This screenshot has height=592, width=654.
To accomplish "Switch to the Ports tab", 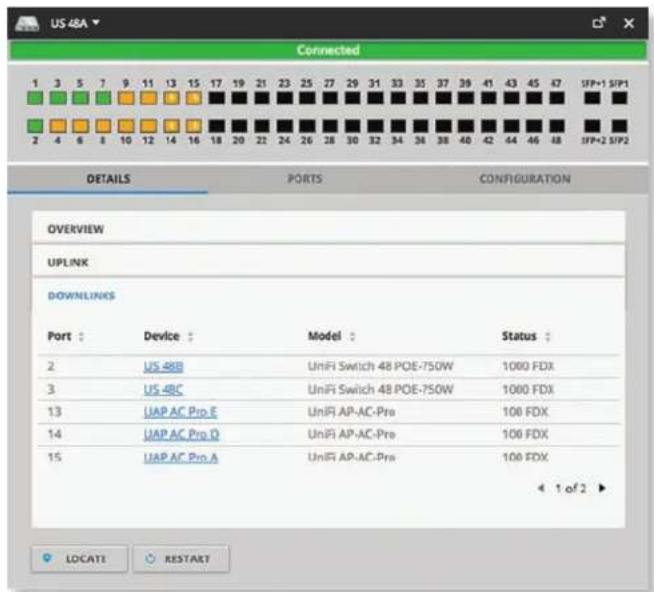I will 305,179.
